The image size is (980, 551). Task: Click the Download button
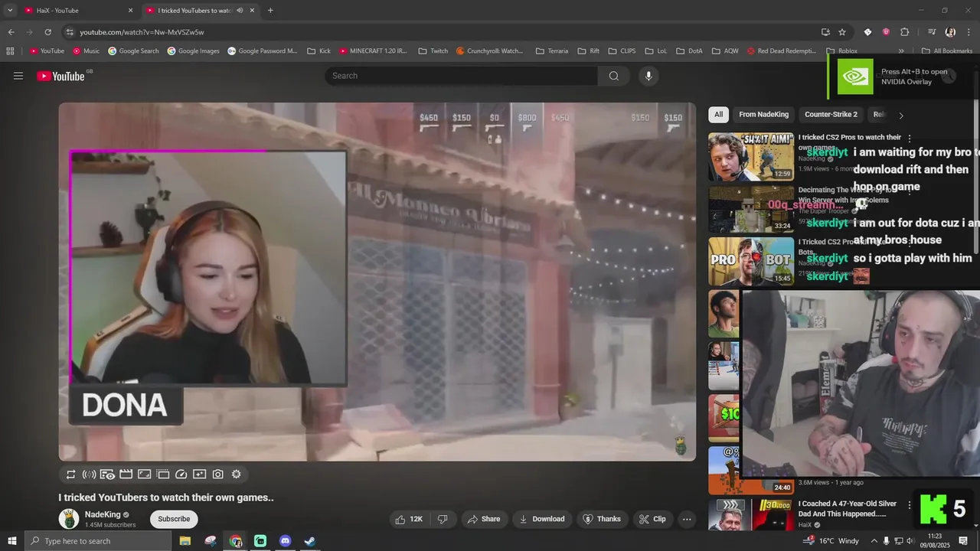click(x=541, y=519)
